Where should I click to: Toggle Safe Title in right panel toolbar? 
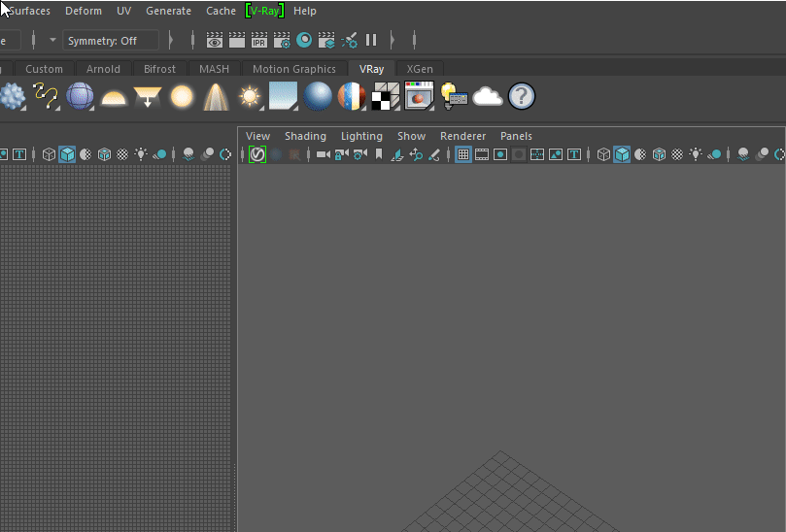(x=574, y=154)
